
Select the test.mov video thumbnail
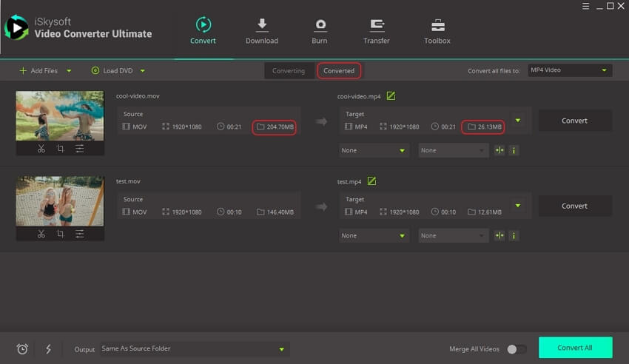60,200
